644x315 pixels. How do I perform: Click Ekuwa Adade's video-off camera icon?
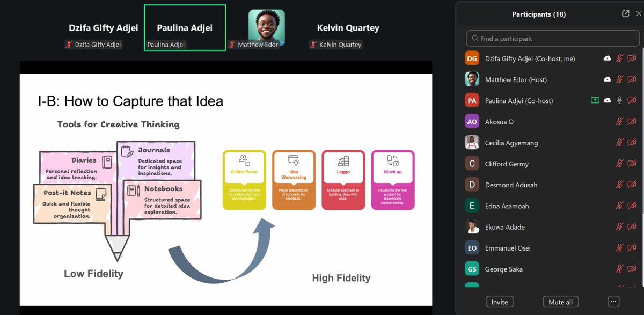[x=632, y=227]
